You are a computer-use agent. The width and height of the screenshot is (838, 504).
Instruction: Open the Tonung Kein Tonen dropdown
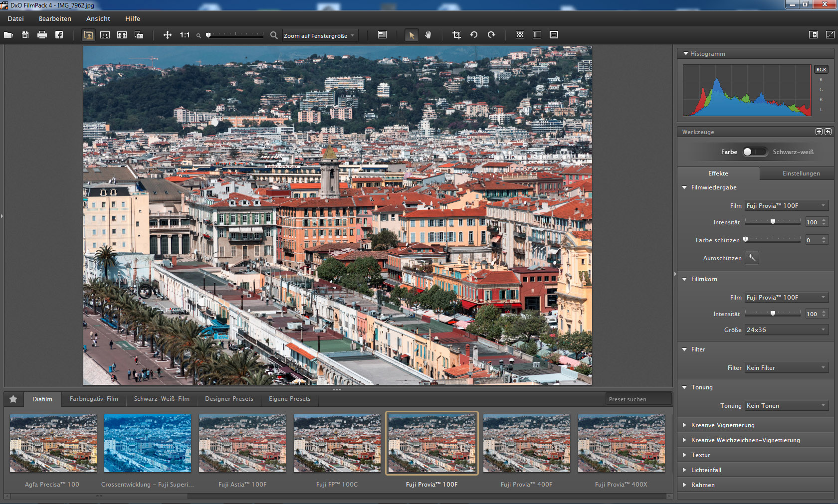787,405
